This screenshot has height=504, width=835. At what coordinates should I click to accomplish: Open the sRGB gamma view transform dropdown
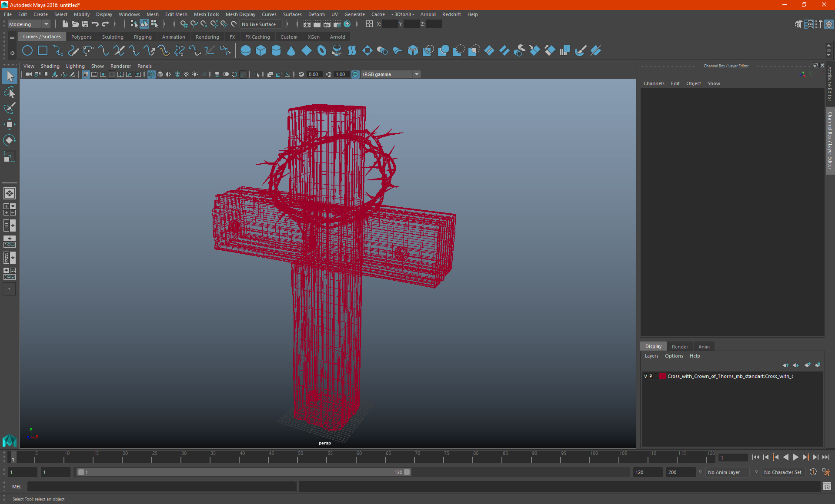[391, 74]
